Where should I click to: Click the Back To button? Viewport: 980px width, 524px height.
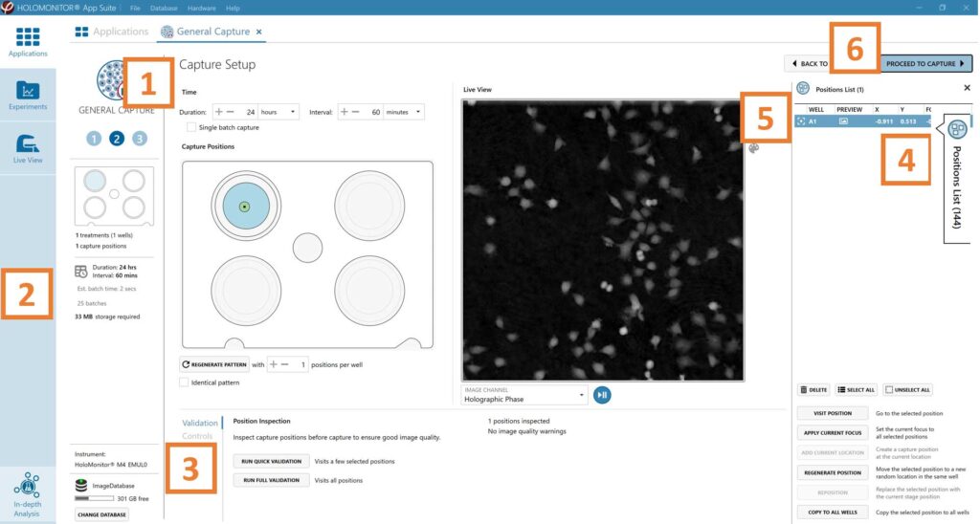tap(808, 63)
